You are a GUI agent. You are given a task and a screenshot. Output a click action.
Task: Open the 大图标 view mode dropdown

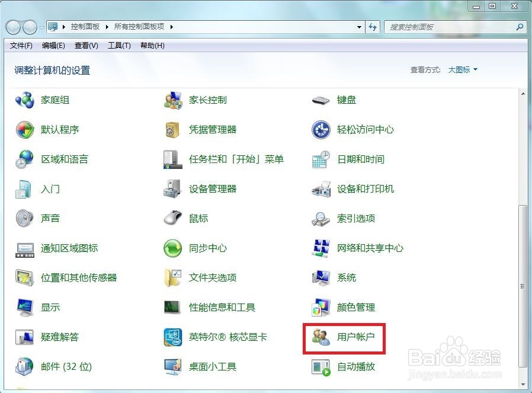[462, 69]
